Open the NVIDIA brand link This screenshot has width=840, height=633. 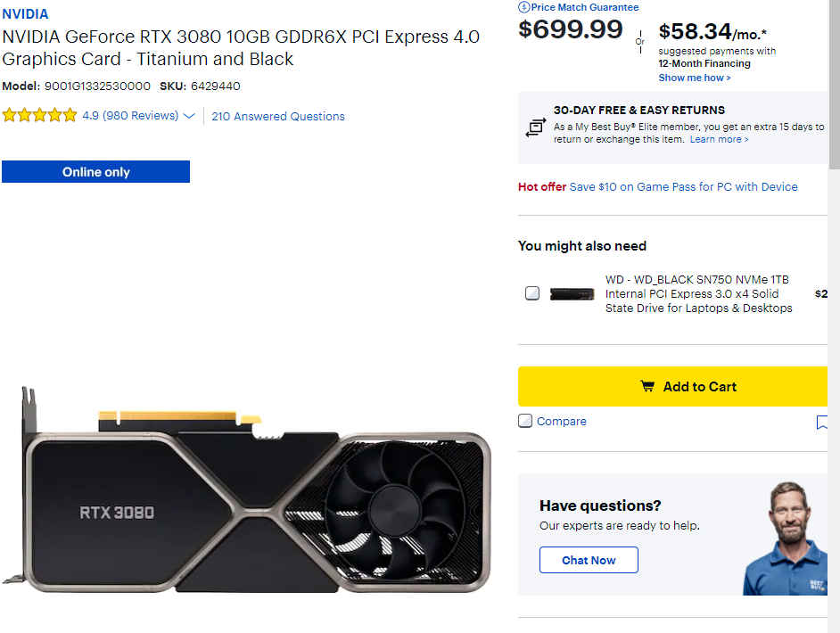click(25, 14)
